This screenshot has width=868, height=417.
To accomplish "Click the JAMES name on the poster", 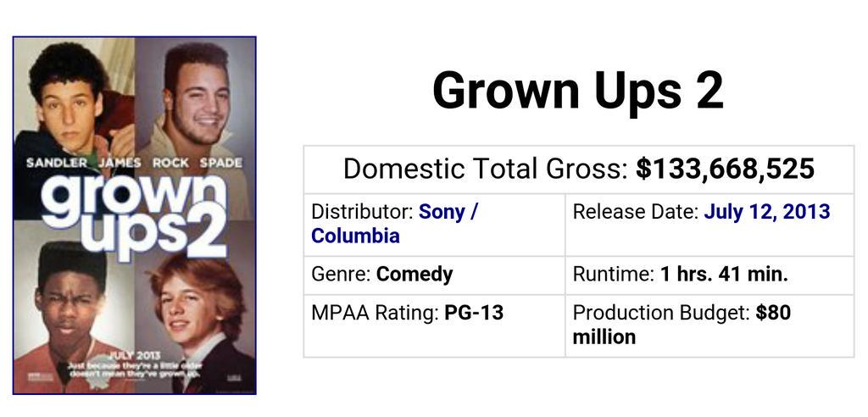I will pos(120,163).
